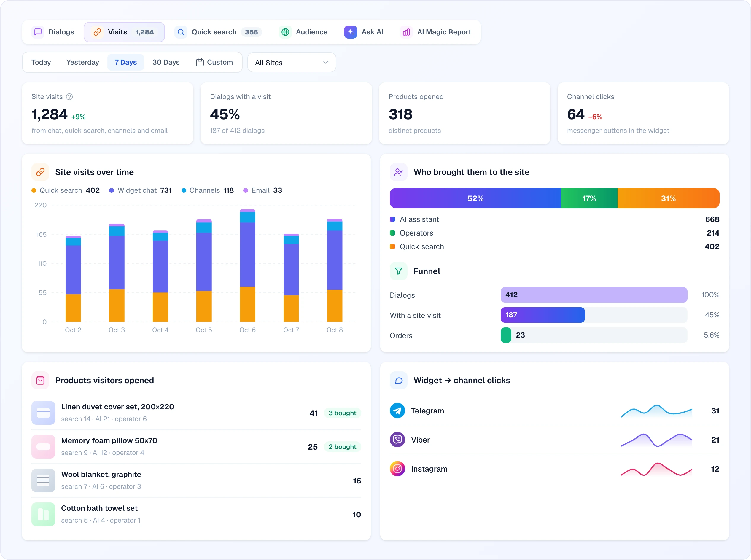Click the Audience globe icon
This screenshot has width=751, height=560.
[285, 32]
